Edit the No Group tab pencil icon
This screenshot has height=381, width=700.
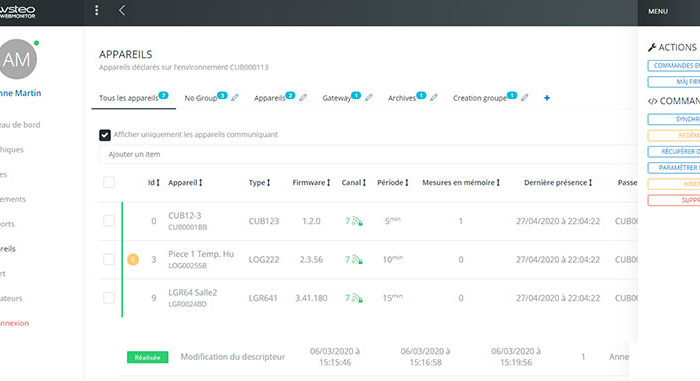[x=235, y=98]
